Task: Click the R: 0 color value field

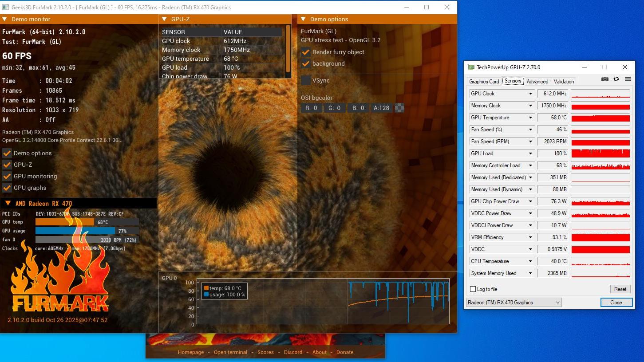Action: [x=312, y=108]
